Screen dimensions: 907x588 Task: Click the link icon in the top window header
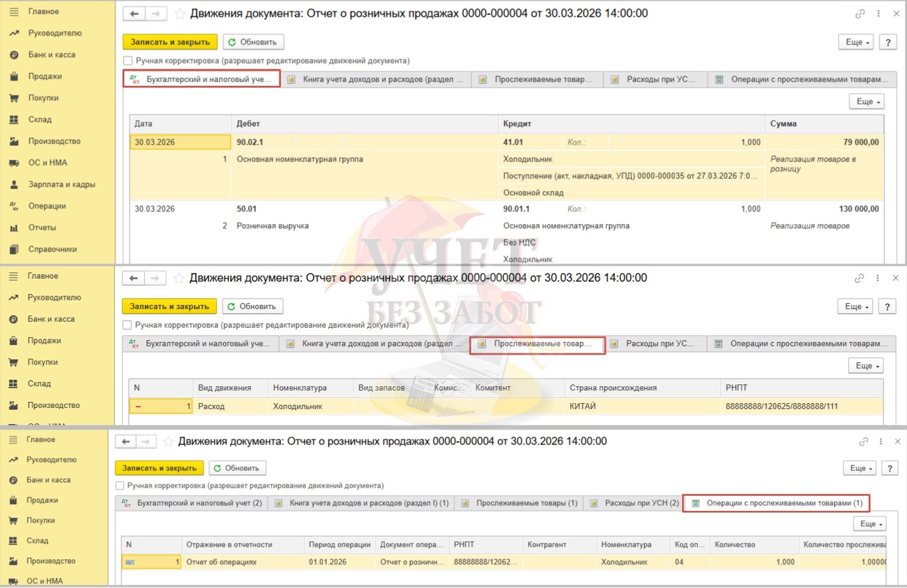pos(860,13)
